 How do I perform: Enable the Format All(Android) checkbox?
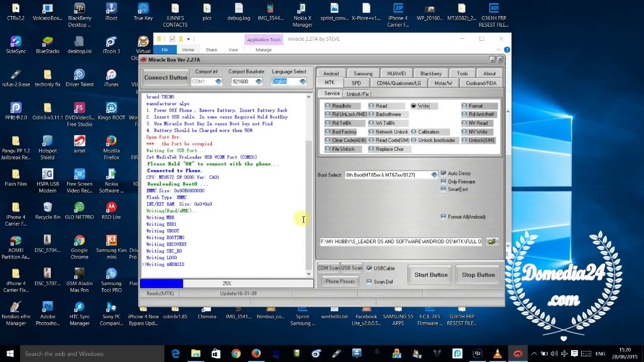tap(443, 217)
